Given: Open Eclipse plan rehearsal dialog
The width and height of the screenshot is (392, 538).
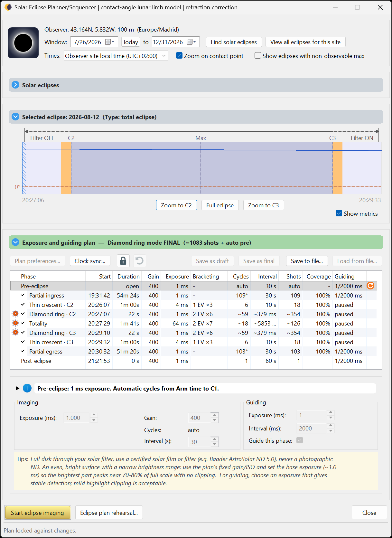Looking at the screenshot, I should (109, 513).
